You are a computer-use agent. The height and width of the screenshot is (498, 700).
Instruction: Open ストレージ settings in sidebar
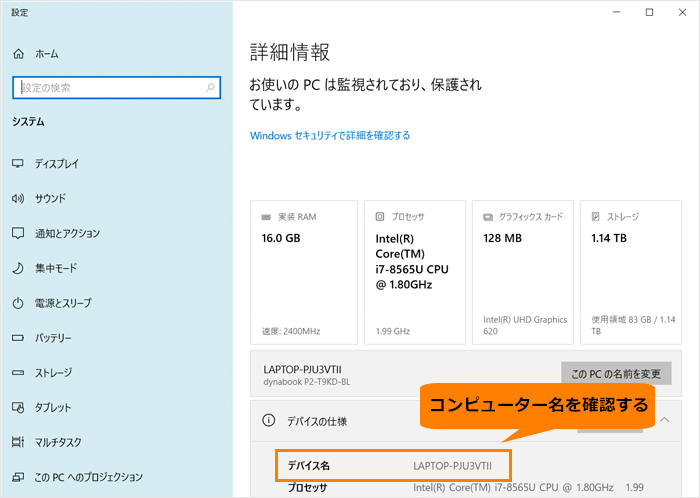[x=54, y=373]
